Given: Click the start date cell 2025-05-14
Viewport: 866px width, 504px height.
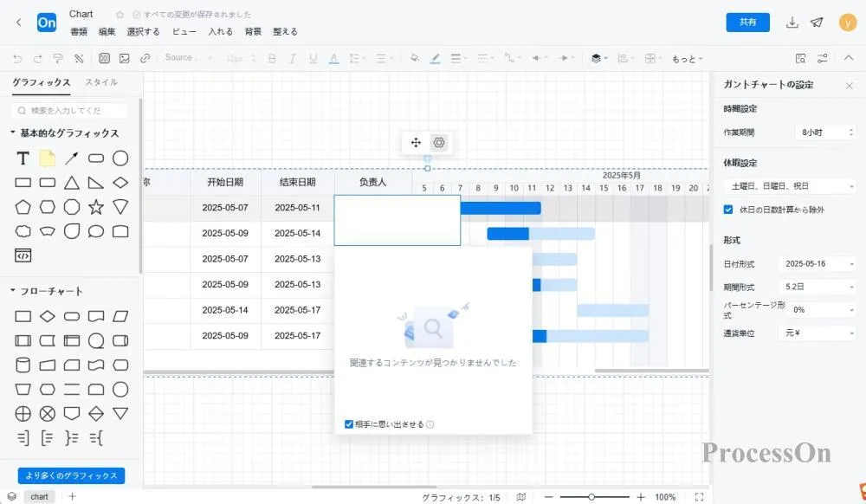Looking at the screenshot, I should [225, 310].
